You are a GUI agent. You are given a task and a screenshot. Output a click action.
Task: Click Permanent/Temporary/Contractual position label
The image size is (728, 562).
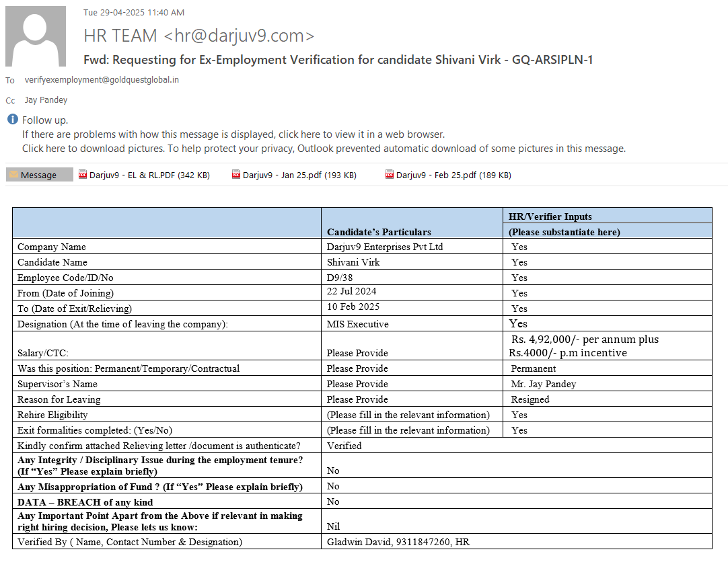pos(129,368)
